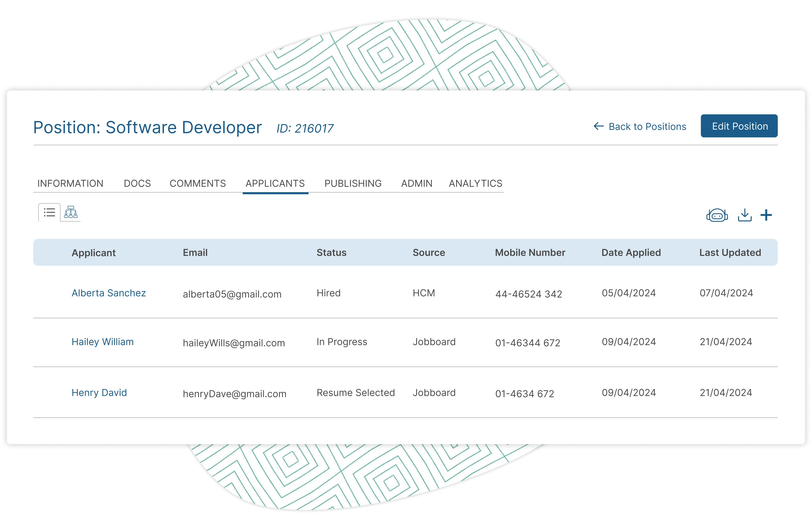This screenshot has height=516, width=812.
Task: Open the ADMIN tab
Action: (416, 183)
